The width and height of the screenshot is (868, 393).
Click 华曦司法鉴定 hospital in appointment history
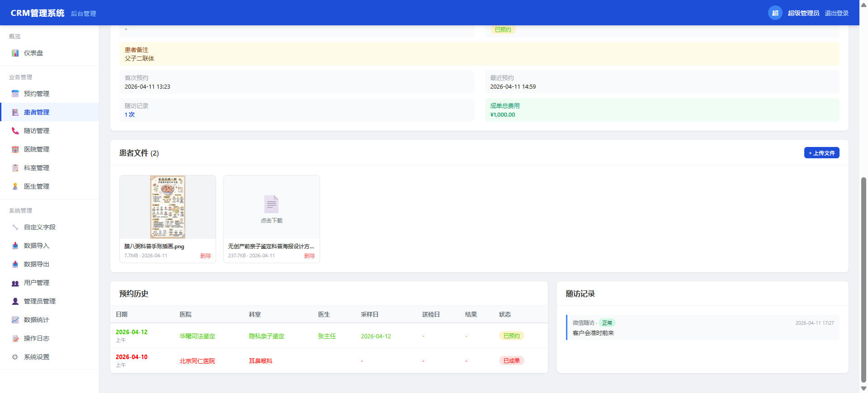tap(197, 336)
